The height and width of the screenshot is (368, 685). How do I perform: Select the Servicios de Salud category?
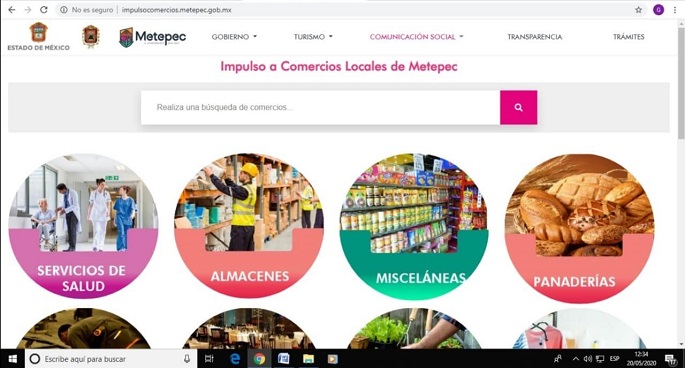click(x=83, y=226)
